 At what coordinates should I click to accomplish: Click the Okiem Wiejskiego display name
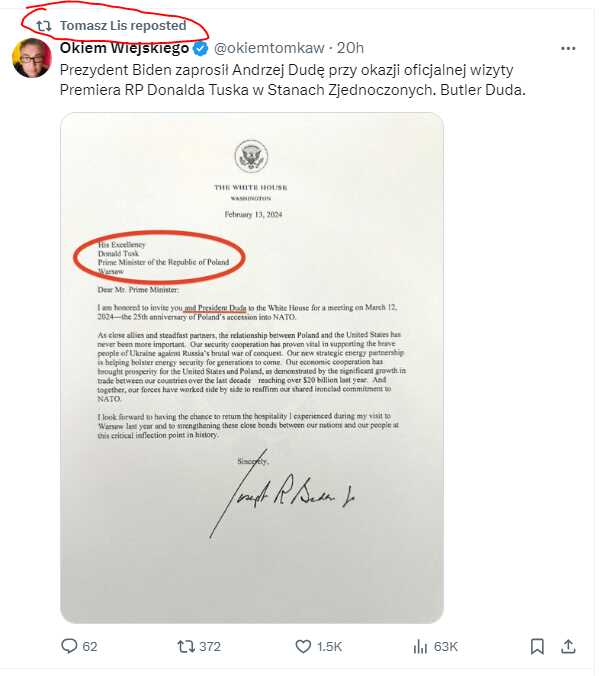[x=124, y=48]
